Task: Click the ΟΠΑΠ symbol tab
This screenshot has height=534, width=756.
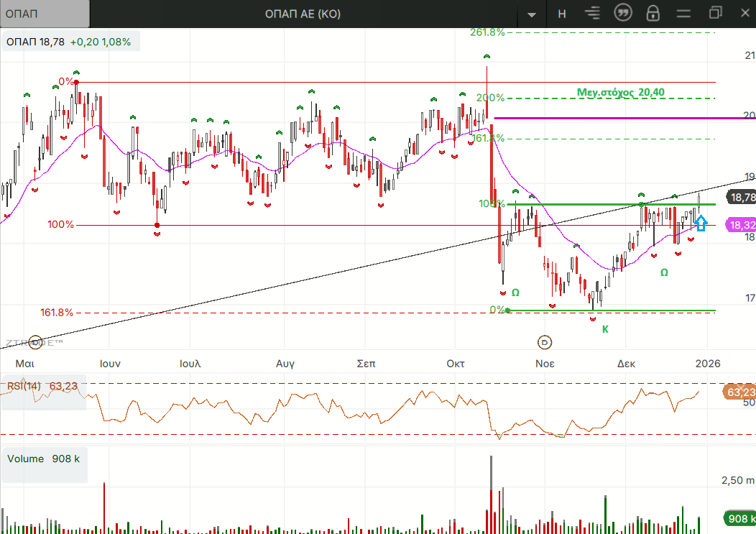Action: 45,14
